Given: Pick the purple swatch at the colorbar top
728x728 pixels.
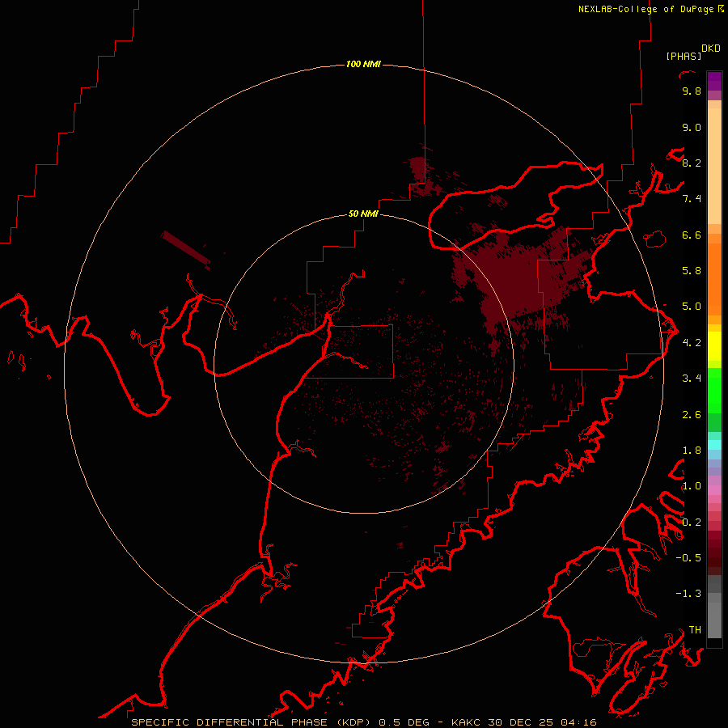Looking at the screenshot, I should (714, 81).
